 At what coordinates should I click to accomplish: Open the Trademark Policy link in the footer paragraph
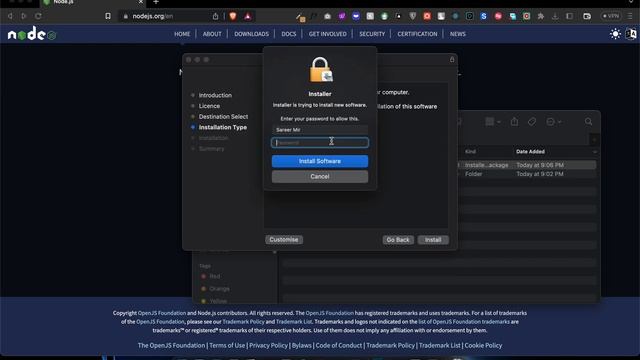[243, 322]
